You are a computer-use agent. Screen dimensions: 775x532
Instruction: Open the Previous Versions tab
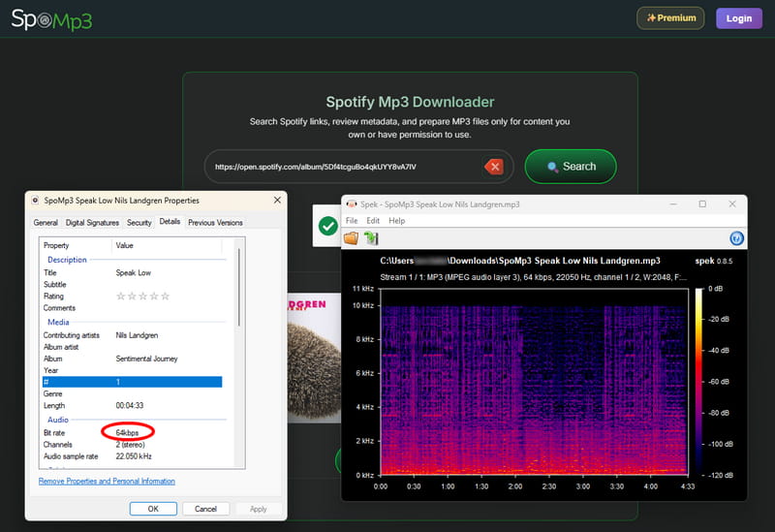215,223
